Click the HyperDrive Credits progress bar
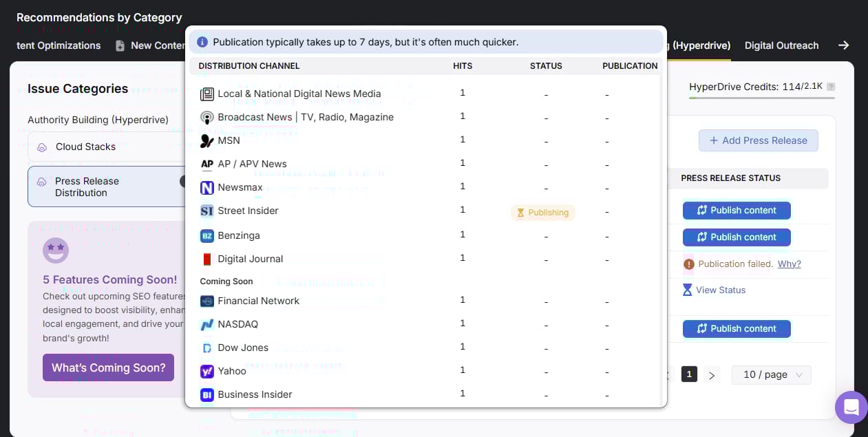This screenshot has width=868, height=437. (x=761, y=98)
